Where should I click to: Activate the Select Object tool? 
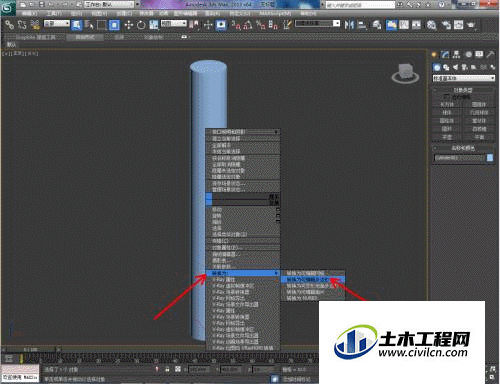pos(77,25)
